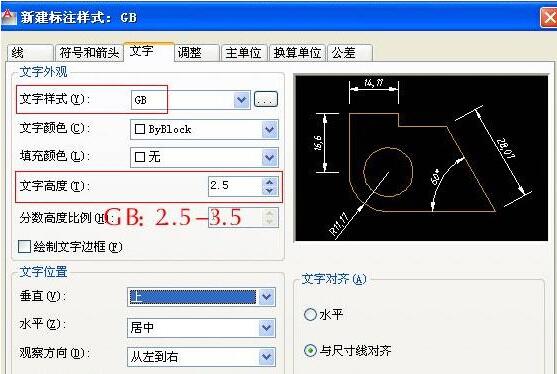Open the 公差 tab

(350, 53)
